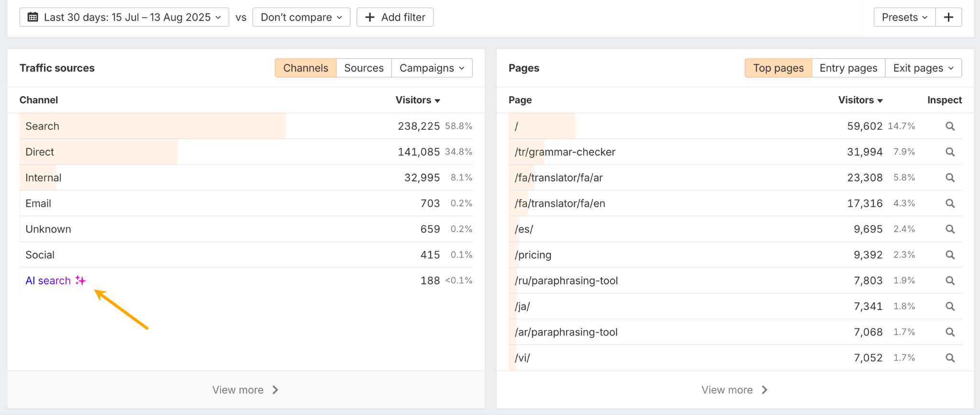
Task: Open the Exit pages dropdown
Action: click(923, 68)
